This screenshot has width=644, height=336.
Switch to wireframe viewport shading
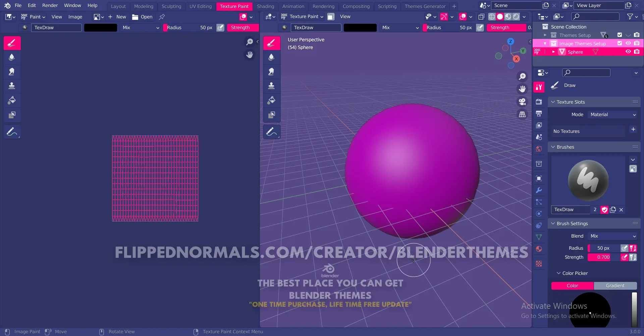492,16
